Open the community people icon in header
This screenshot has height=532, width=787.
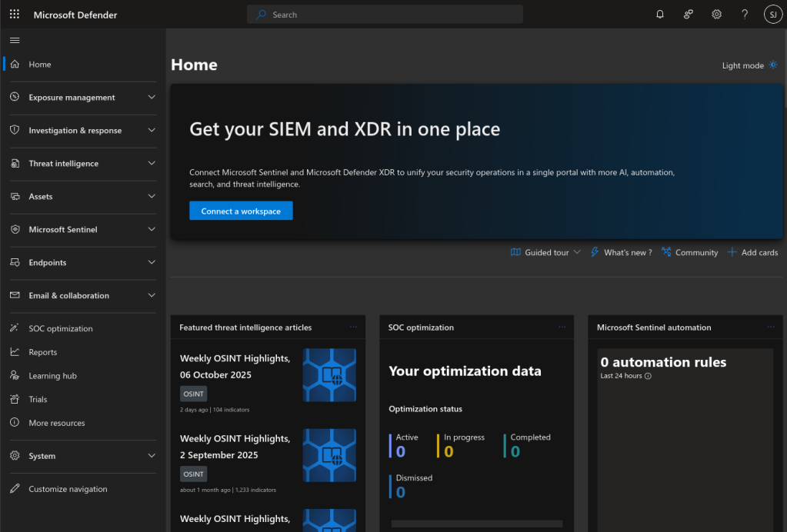click(x=689, y=15)
